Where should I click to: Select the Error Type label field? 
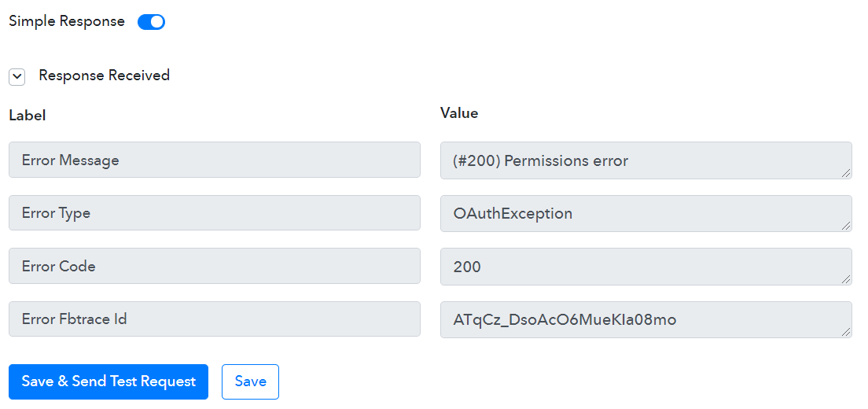coord(214,212)
